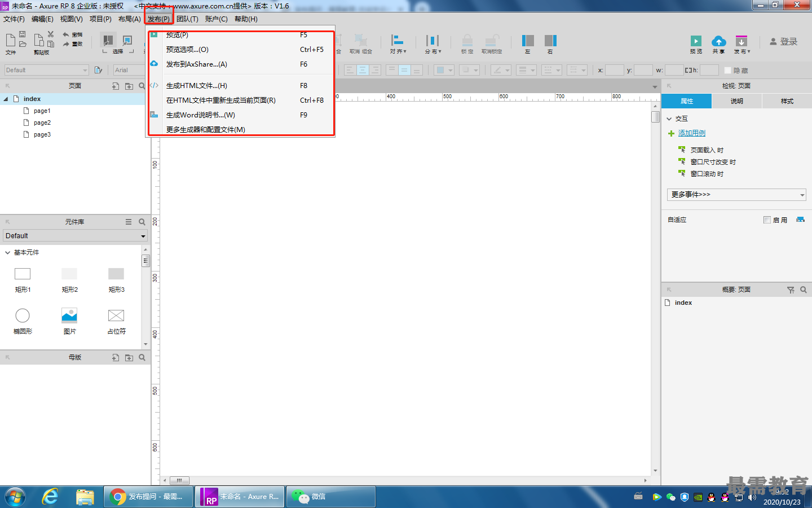The height and width of the screenshot is (508, 812).
Task: Click the add folder icon in Pages panel
Action: (129, 86)
